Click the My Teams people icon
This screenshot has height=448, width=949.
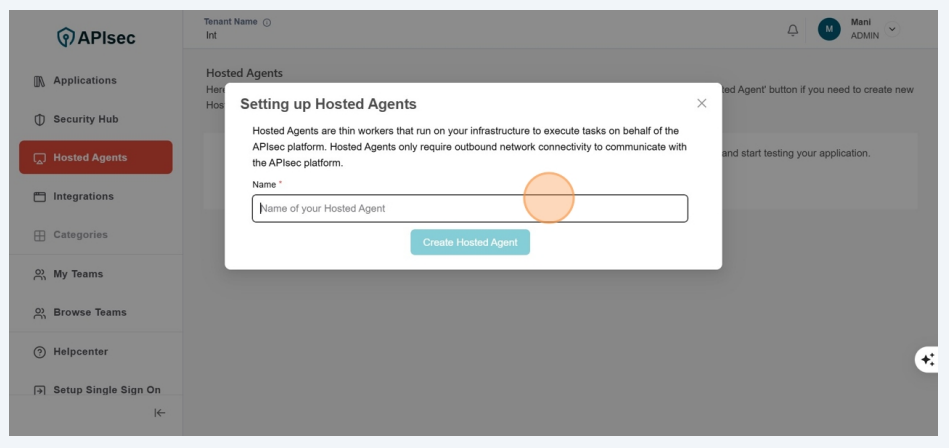(40, 274)
